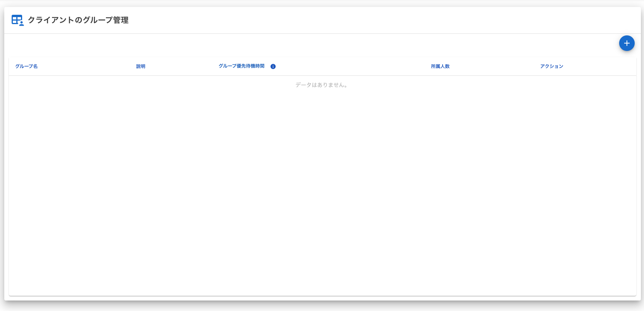644x311 pixels.
Task: Click the add group plus button
Action: coord(627,43)
